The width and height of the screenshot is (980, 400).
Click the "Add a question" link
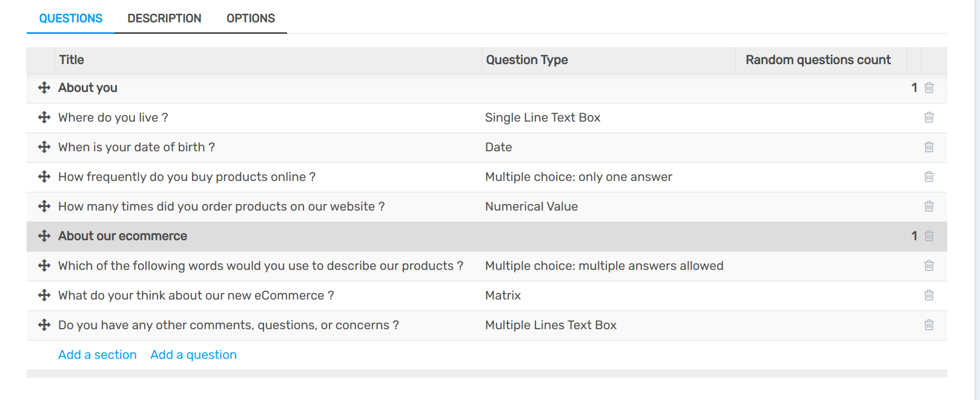(x=193, y=355)
